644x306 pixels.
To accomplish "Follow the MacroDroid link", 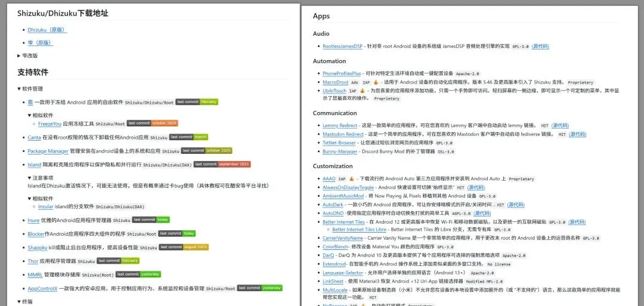I will (335, 82).
